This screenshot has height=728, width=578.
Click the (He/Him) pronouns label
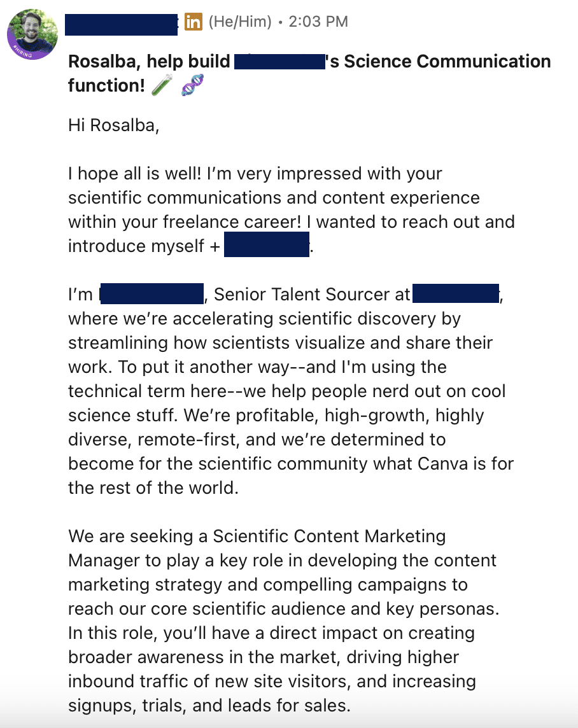239,22
